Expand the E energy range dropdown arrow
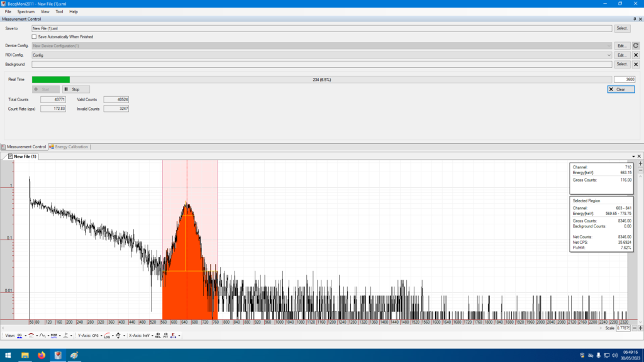The width and height of the screenshot is (644, 362). (179, 336)
